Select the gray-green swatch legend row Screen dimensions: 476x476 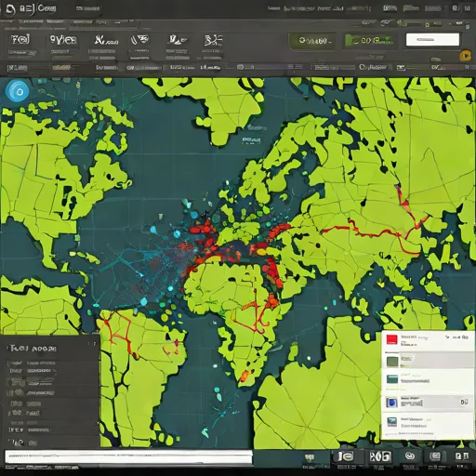pos(428,361)
